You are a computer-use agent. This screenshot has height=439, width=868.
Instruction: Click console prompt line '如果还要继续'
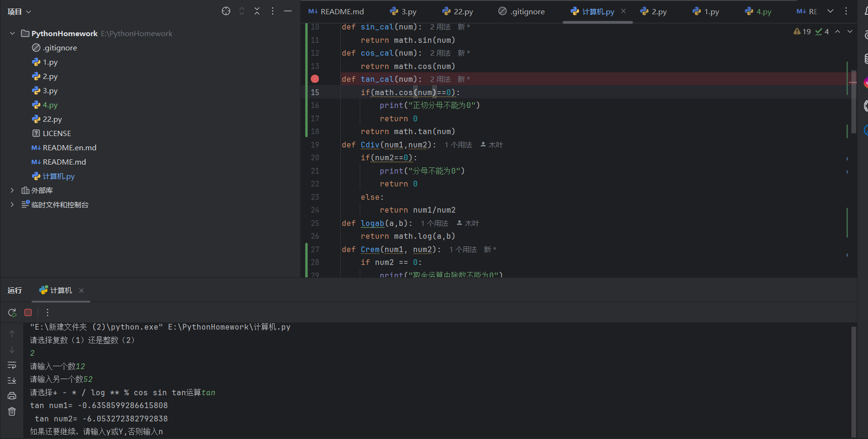click(97, 432)
